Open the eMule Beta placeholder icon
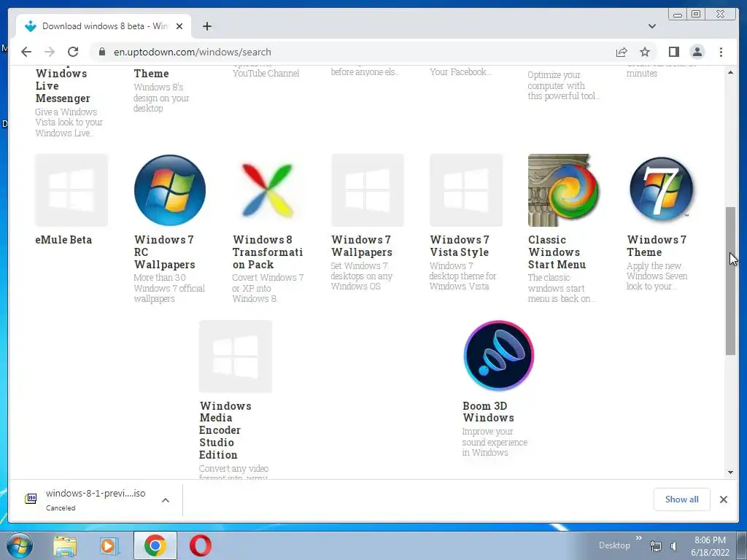Screen dimensions: 747x560 coord(71,190)
